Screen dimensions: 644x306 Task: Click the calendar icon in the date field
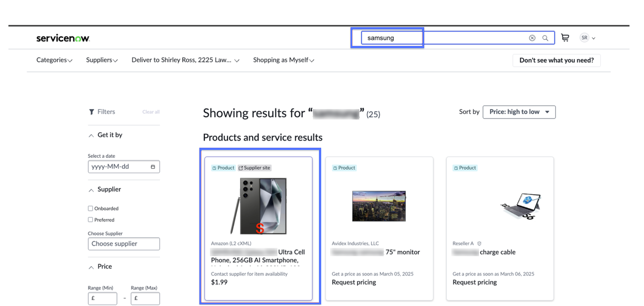pos(153,167)
